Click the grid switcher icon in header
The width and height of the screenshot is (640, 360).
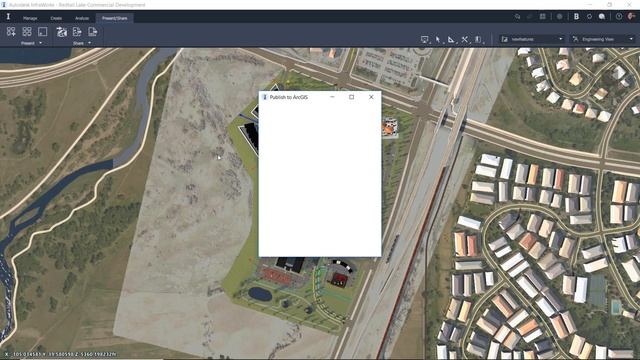[542, 17]
